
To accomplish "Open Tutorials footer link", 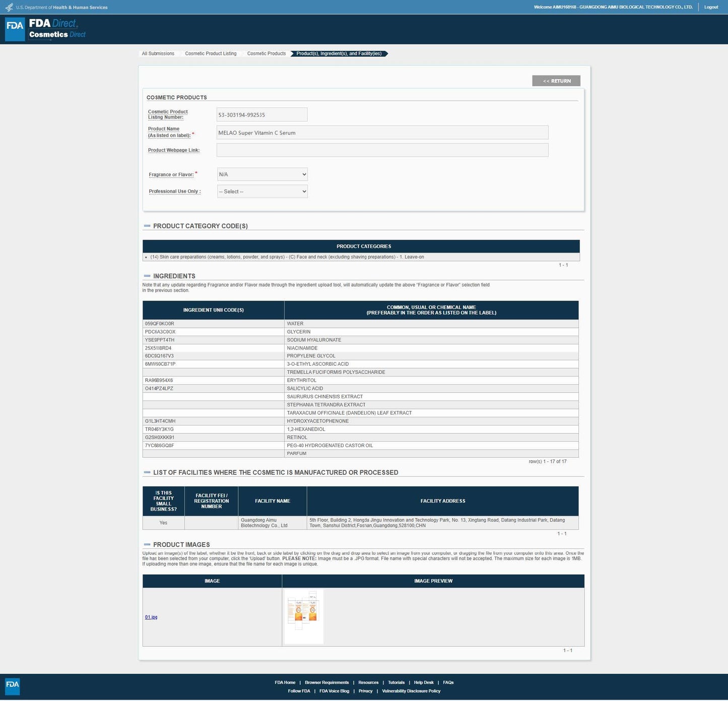I will click(396, 682).
